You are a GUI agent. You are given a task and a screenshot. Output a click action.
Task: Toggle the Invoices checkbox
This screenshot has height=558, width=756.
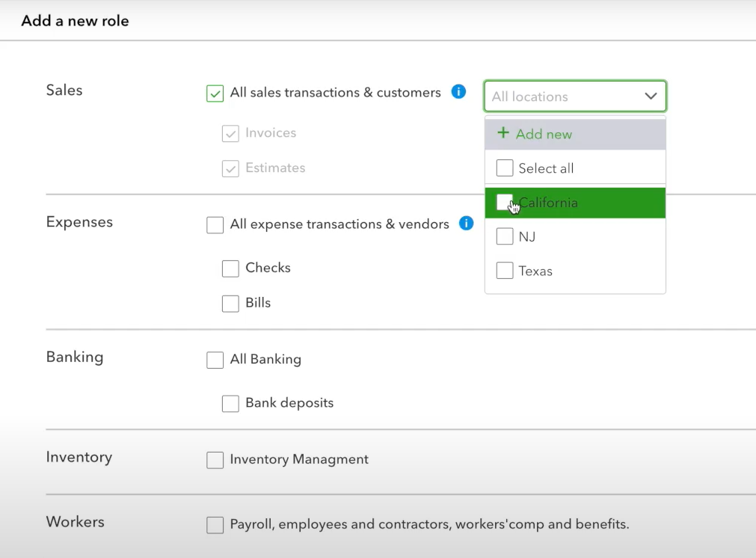(230, 134)
